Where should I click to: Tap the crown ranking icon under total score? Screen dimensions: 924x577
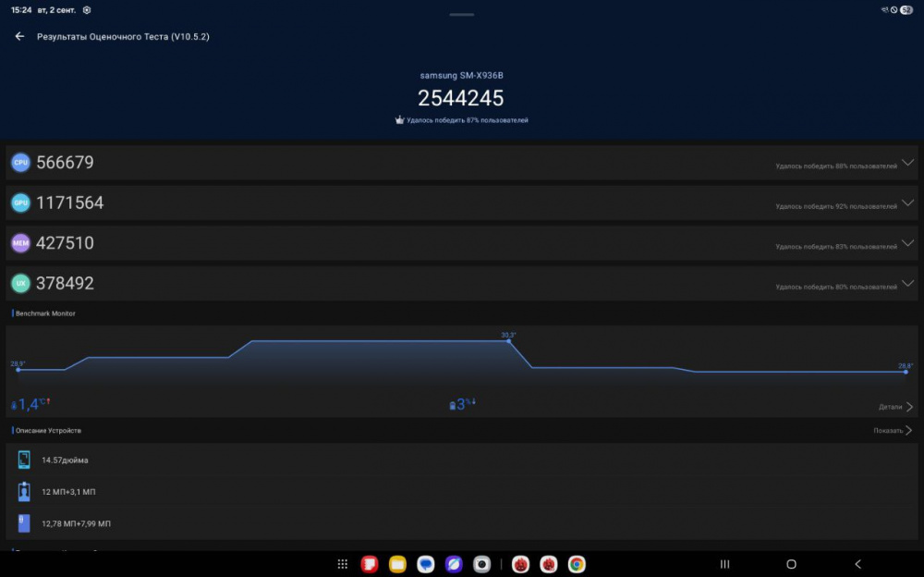[399, 120]
